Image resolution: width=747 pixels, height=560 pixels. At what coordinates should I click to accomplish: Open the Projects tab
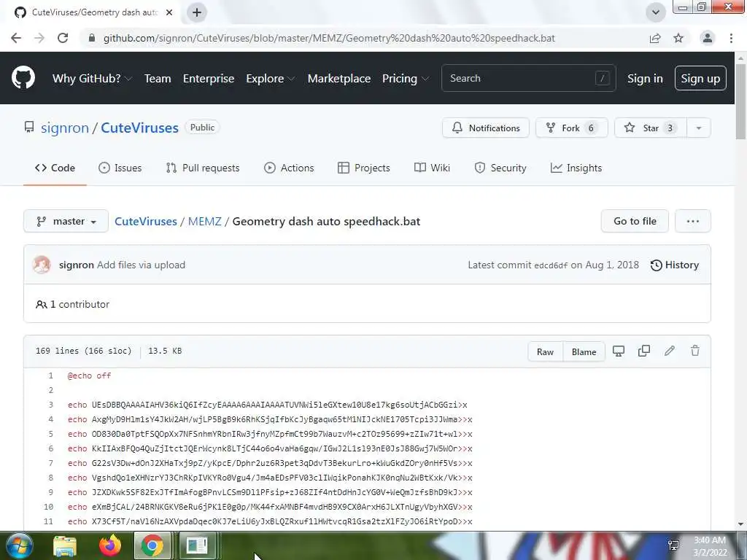tap(364, 168)
